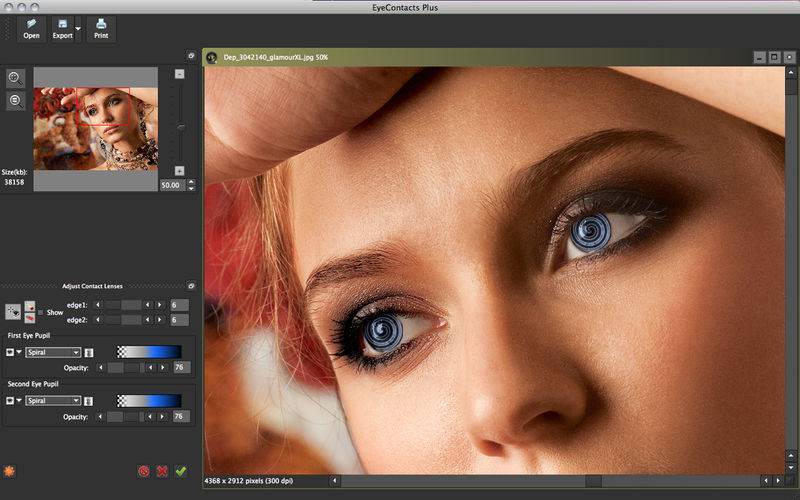This screenshot has height=500, width=800.
Task: Click the plus button below the zoom slider
Action: [x=180, y=170]
